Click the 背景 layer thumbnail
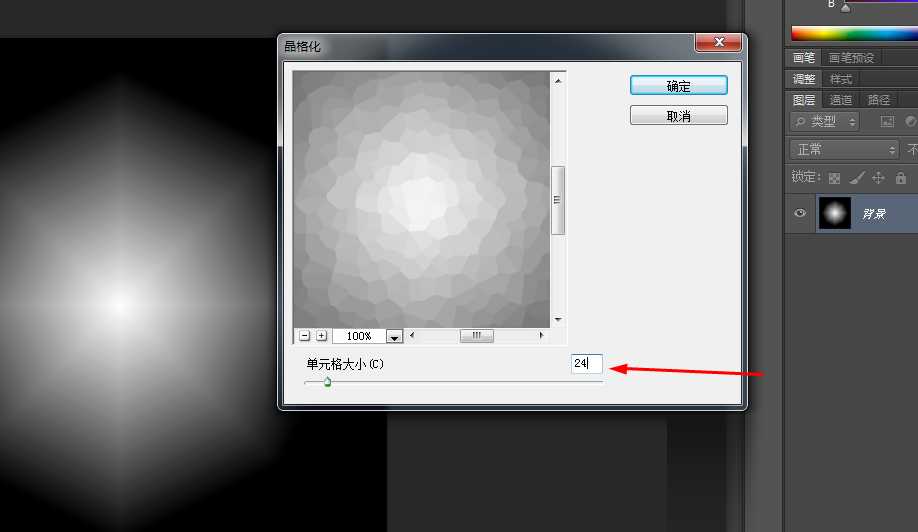918x532 pixels. (x=834, y=213)
